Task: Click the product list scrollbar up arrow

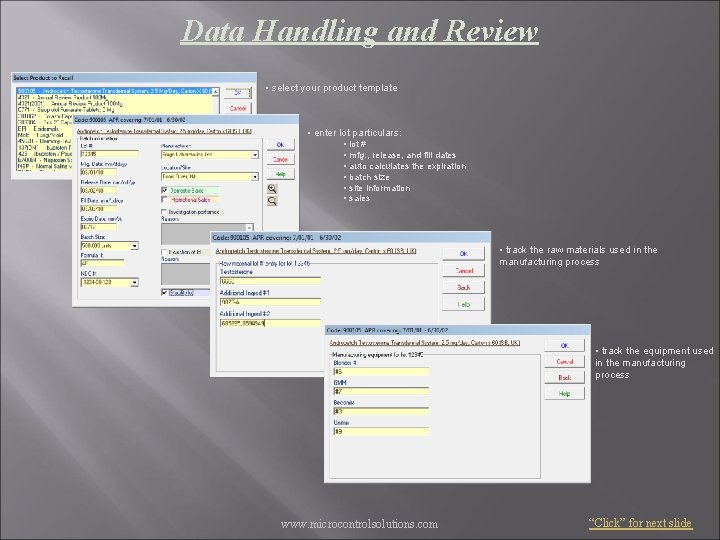Action: pyautogui.click(x=215, y=92)
